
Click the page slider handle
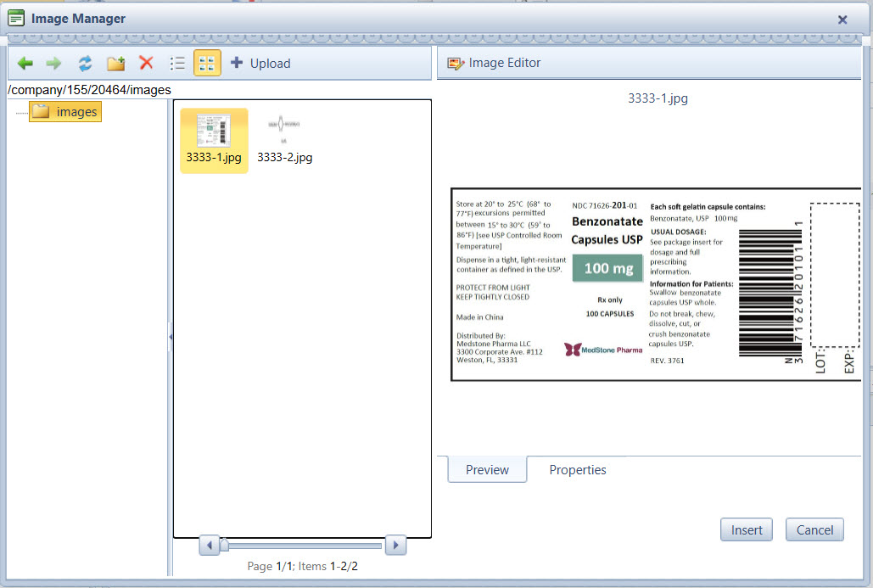pyautogui.click(x=224, y=545)
